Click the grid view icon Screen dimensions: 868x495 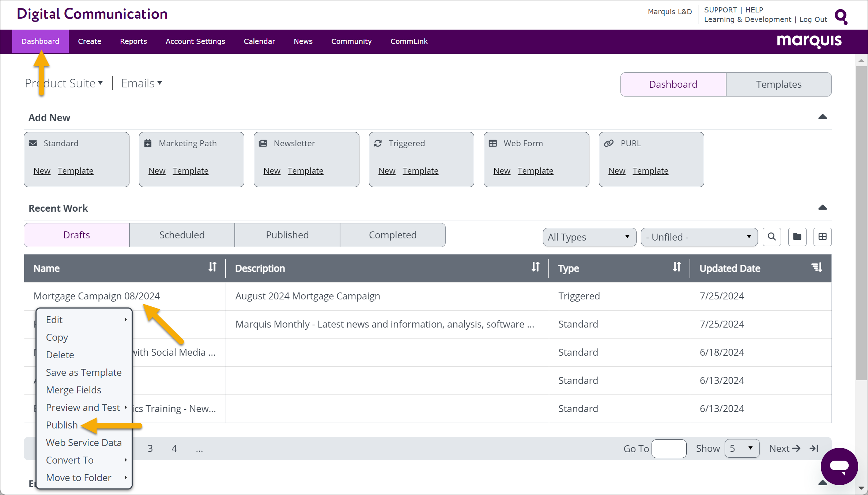point(823,237)
